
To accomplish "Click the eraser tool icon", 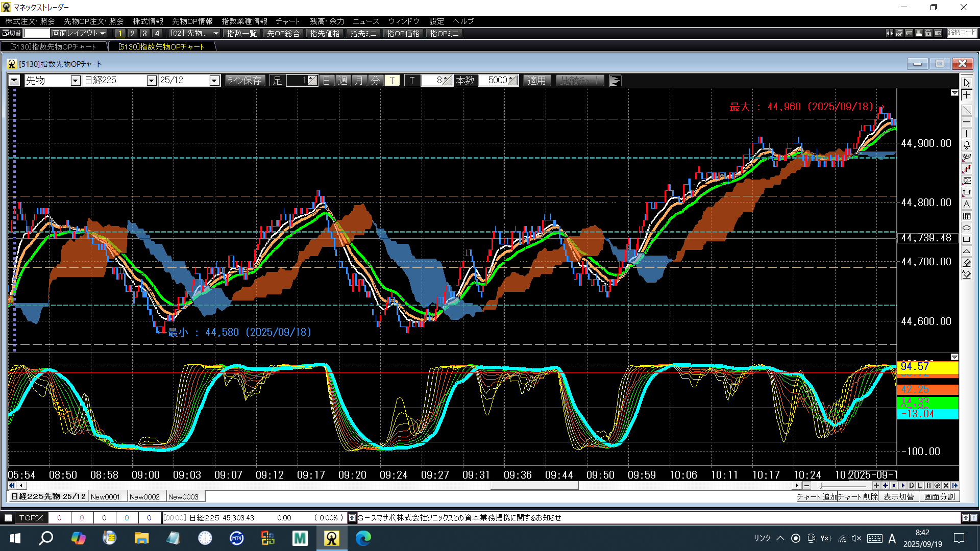I will coord(967,263).
